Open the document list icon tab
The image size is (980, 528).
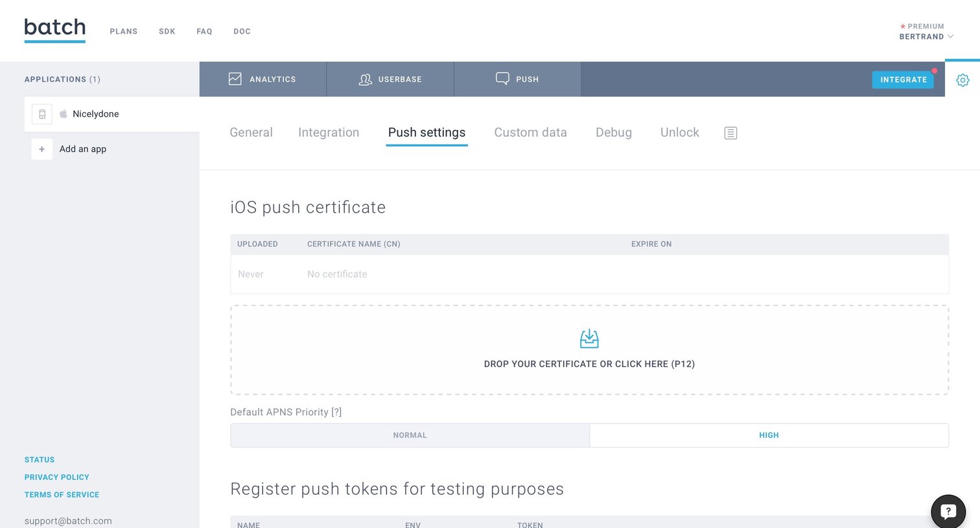pyautogui.click(x=730, y=133)
